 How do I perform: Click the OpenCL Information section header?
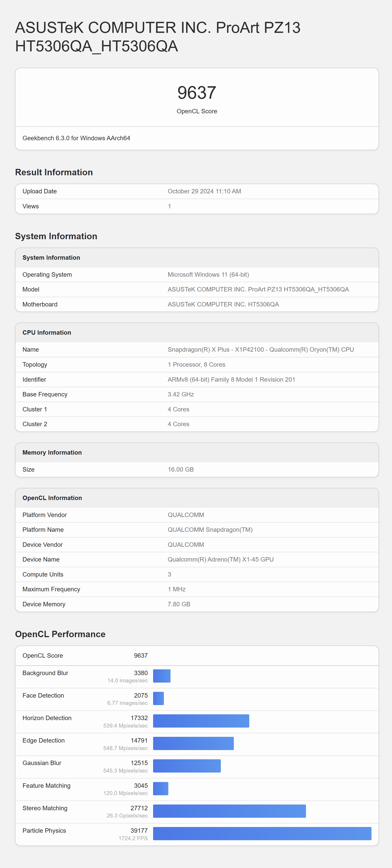click(x=52, y=498)
